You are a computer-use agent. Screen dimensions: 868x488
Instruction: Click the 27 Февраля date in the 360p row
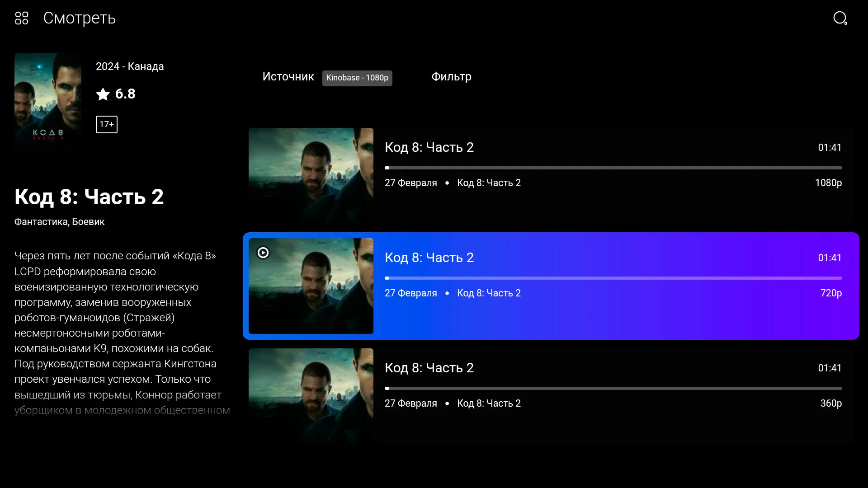[x=410, y=403]
